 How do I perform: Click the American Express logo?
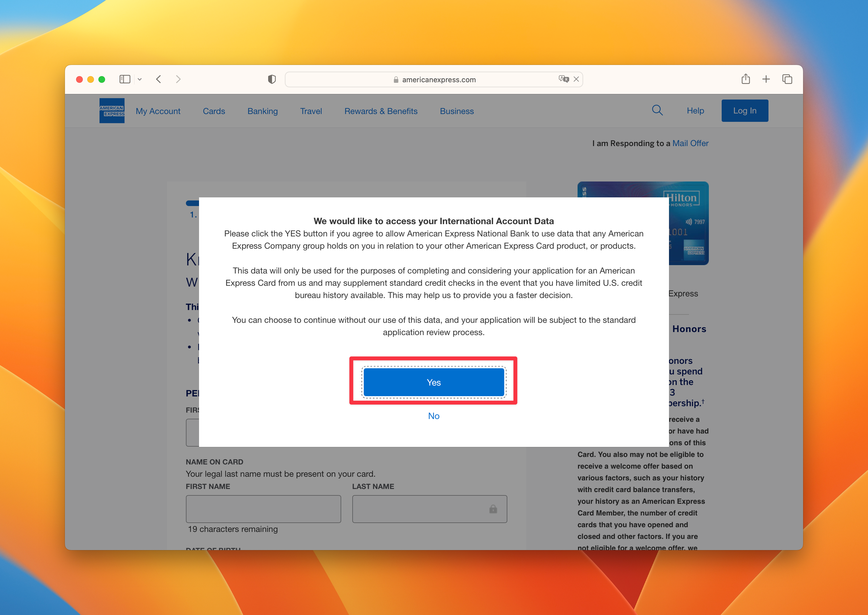click(x=112, y=111)
